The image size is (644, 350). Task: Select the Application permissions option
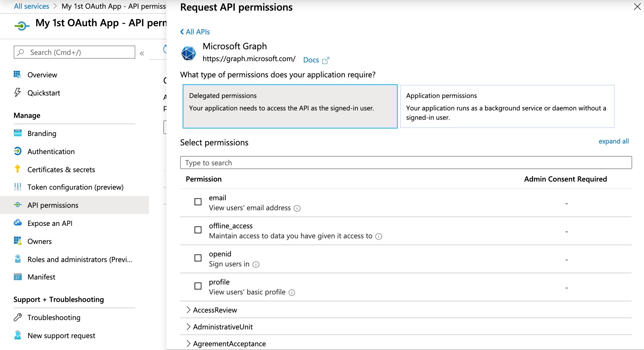click(x=507, y=106)
